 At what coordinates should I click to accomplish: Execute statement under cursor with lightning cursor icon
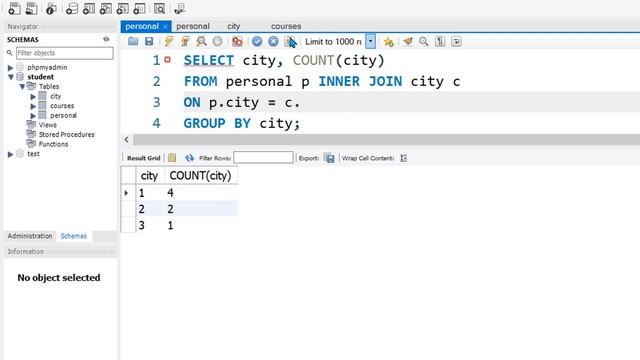pos(185,41)
